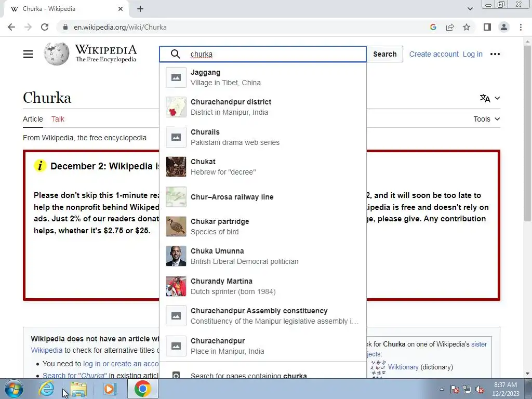The image size is (532, 399).
Task: Click the page vertical scrollbar thumb
Action: click(527, 132)
